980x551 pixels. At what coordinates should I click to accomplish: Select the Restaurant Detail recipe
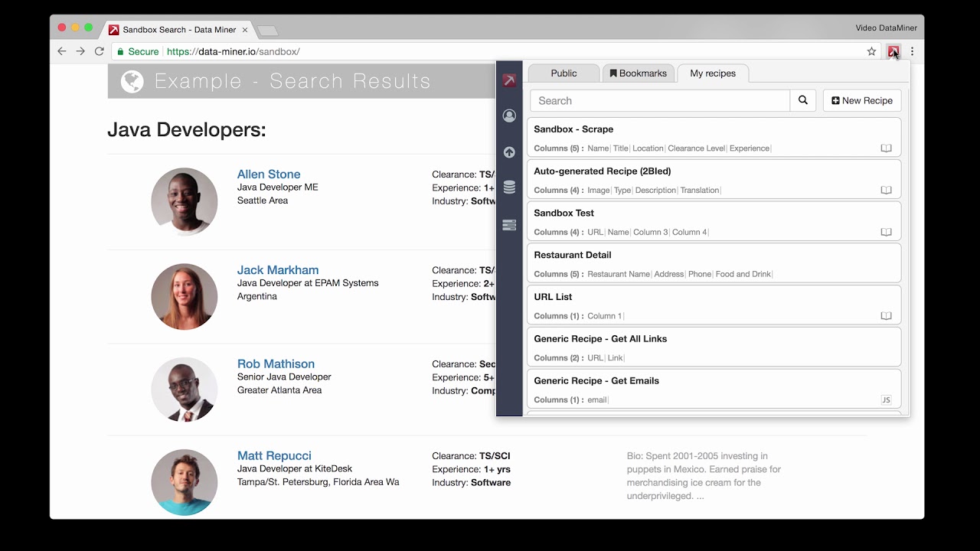(x=714, y=262)
